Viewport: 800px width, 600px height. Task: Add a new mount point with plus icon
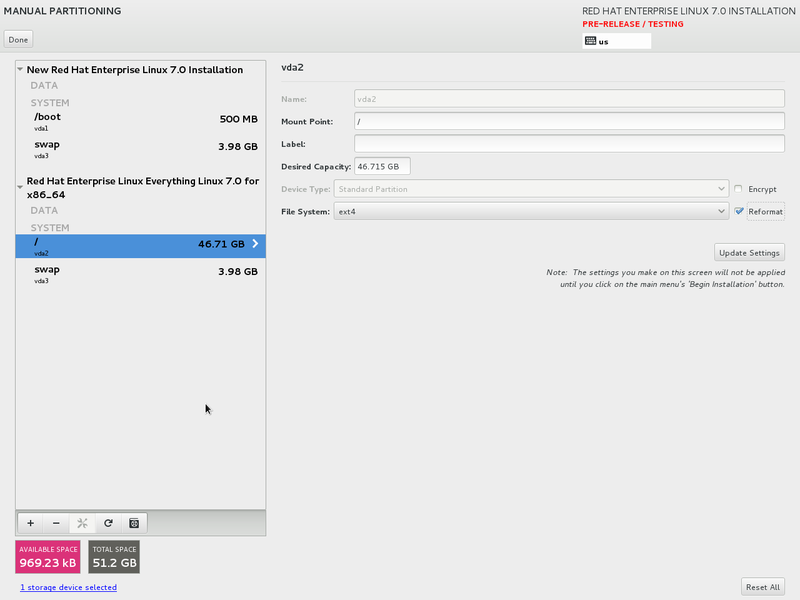coord(31,523)
